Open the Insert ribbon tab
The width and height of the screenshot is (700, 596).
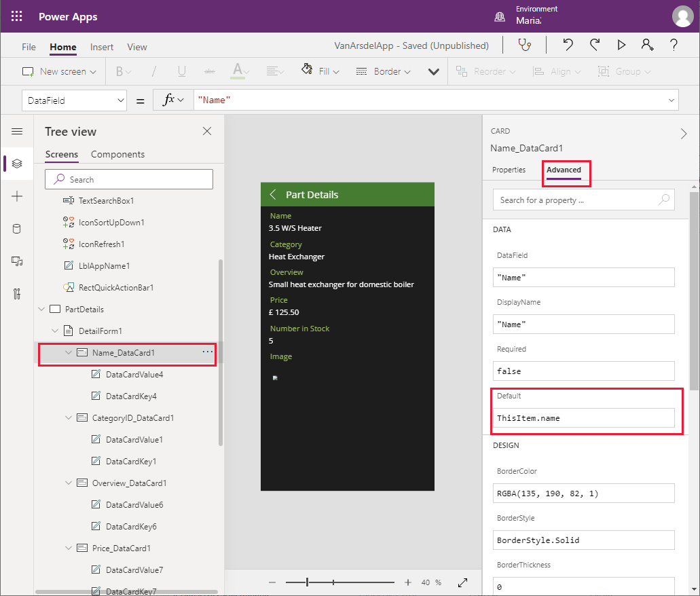click(x=102, y=47)
